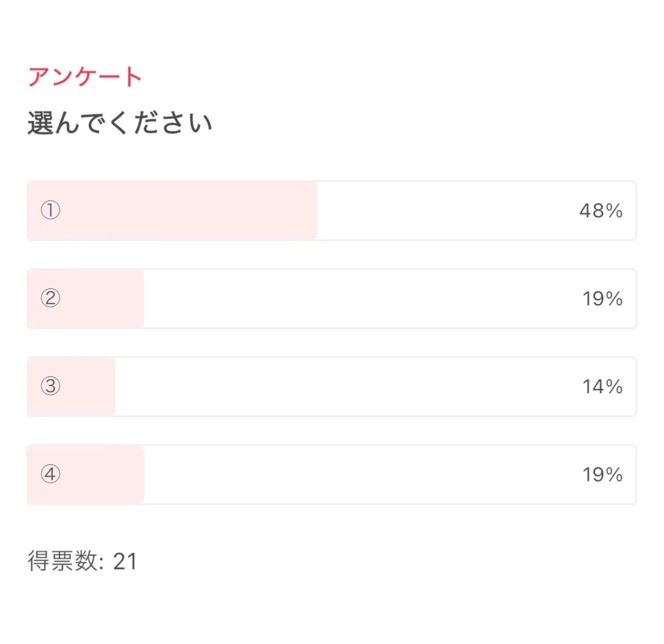Click the circled ③ number icon
Viewport: 664px width, 644px height.
coord(50,386)
